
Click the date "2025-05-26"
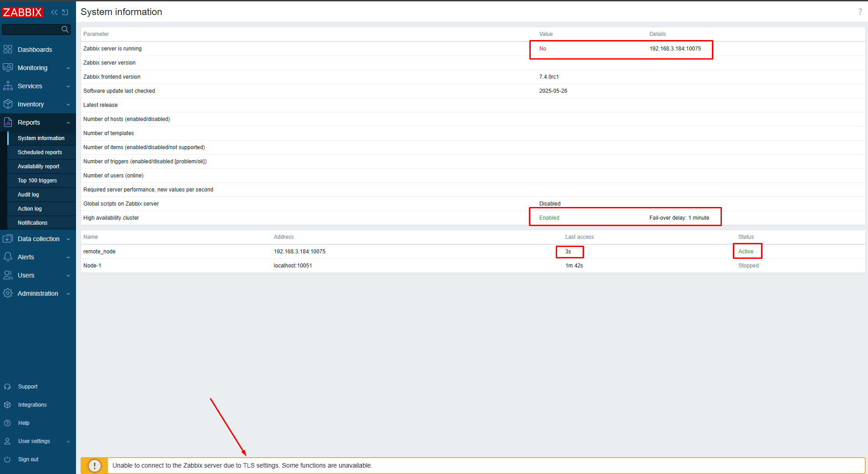coord(553,91)
